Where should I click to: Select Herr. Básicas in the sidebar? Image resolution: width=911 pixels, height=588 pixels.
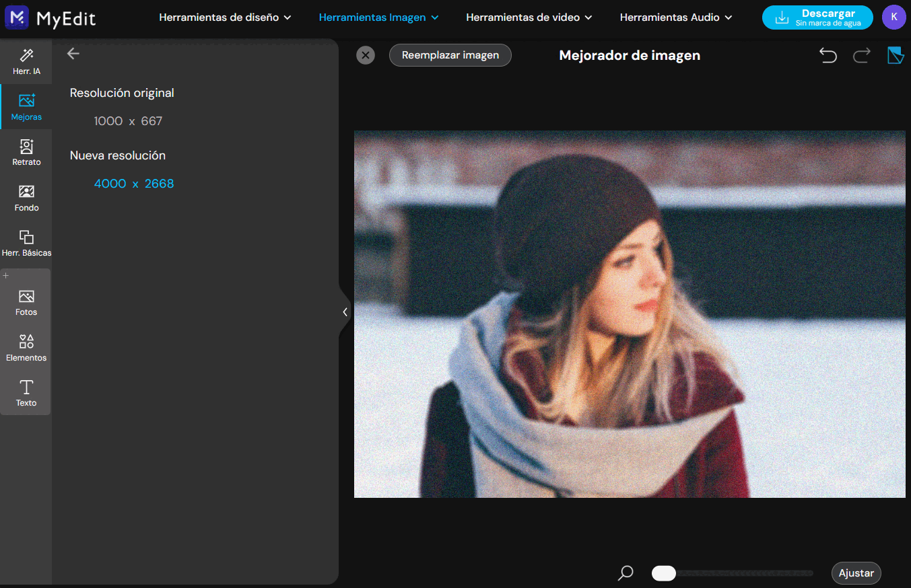point(26,242)
